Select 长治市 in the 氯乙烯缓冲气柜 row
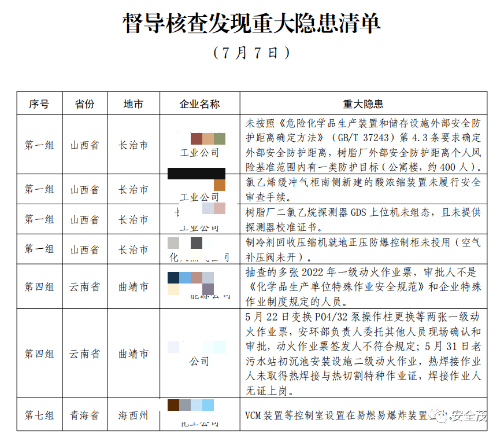This screenshot has width=504, height=438. 134,189
